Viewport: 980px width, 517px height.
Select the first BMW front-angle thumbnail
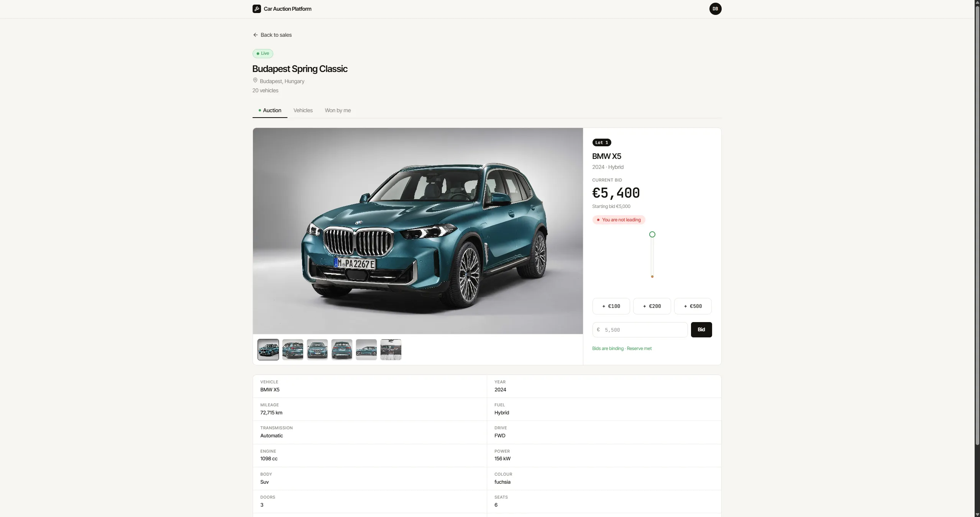click(x=268, y=349)
